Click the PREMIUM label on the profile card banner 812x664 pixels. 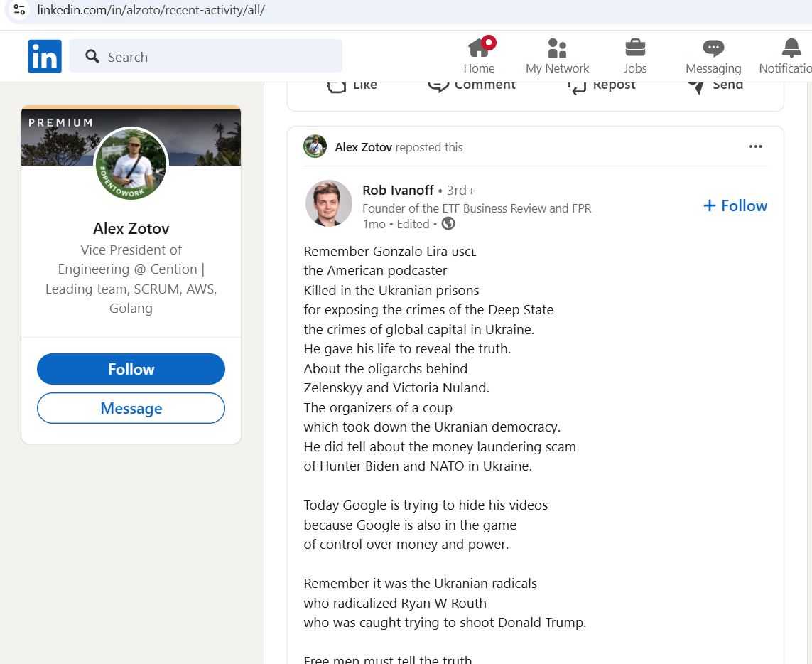click(60, 123)
